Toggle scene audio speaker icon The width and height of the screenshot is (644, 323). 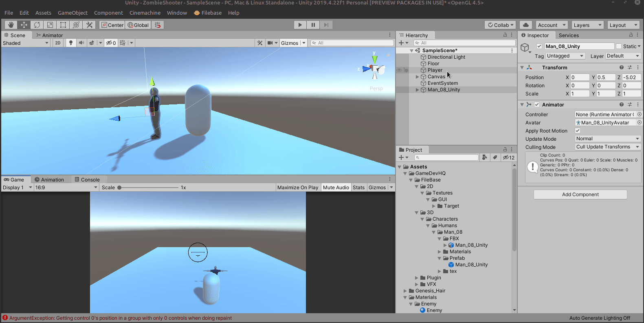coord(81,43)
